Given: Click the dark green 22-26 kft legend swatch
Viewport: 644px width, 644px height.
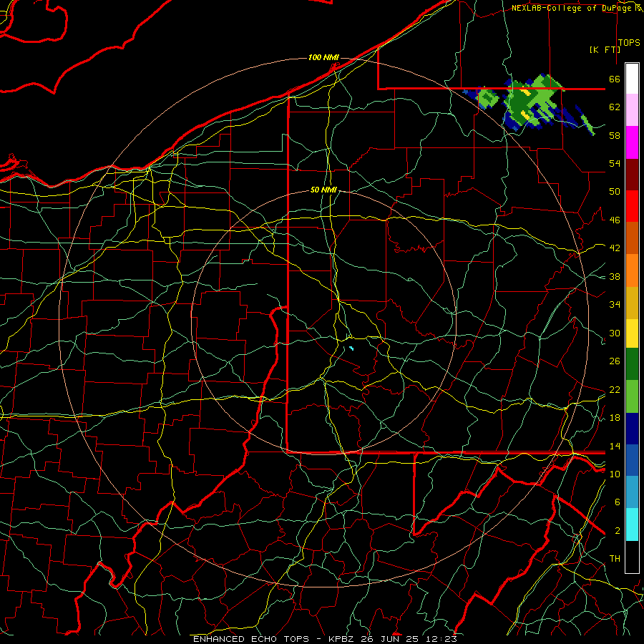Looking at the screenshot, I should pos(632,364).
